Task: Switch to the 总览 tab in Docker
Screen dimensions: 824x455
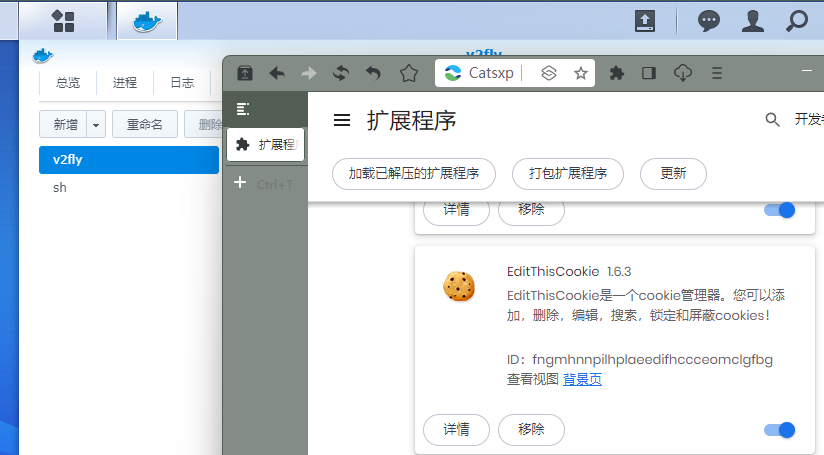Action: 68,82
